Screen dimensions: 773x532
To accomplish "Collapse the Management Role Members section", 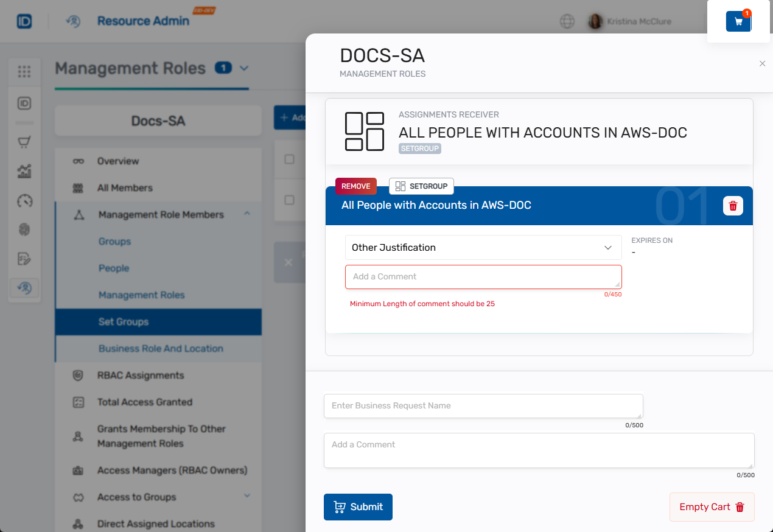I will [247, 214].
